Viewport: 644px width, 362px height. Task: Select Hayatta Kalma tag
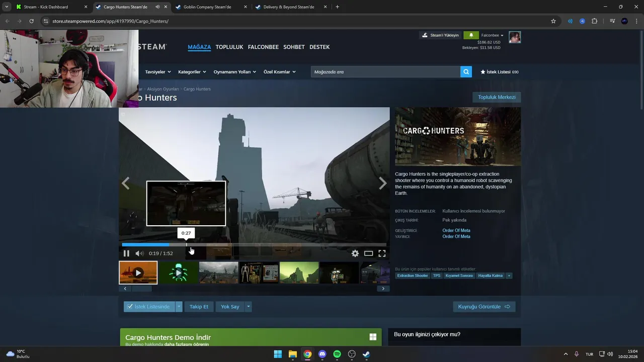[x=491, y=276]
